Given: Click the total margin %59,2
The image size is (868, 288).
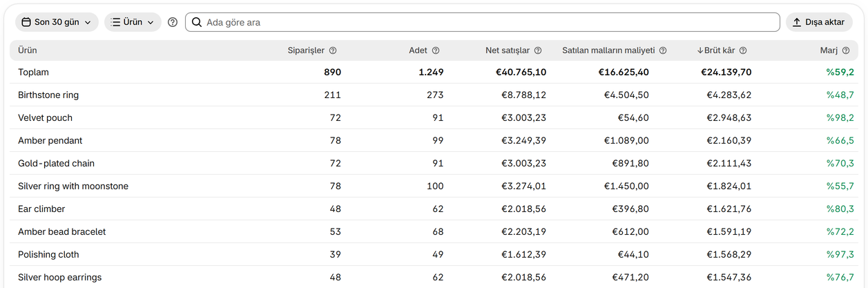Looking at the screenshot, I should [840, 72].
